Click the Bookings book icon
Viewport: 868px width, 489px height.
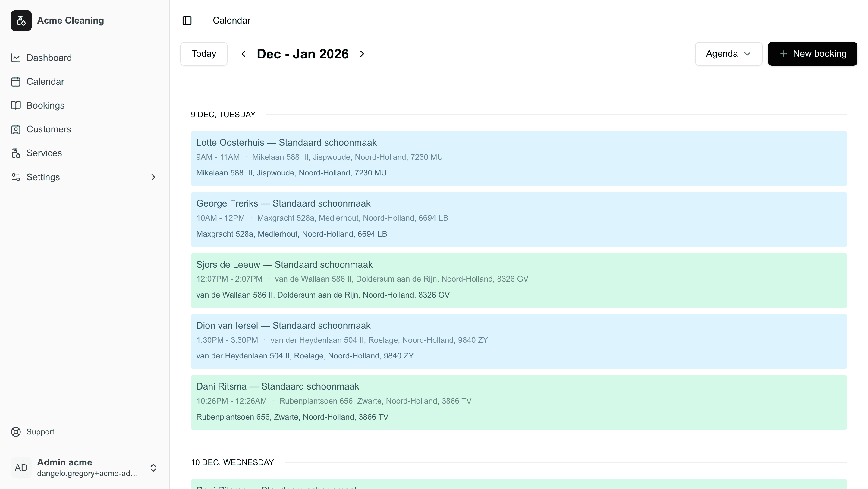pyautogui.click(x=16, y=105)
